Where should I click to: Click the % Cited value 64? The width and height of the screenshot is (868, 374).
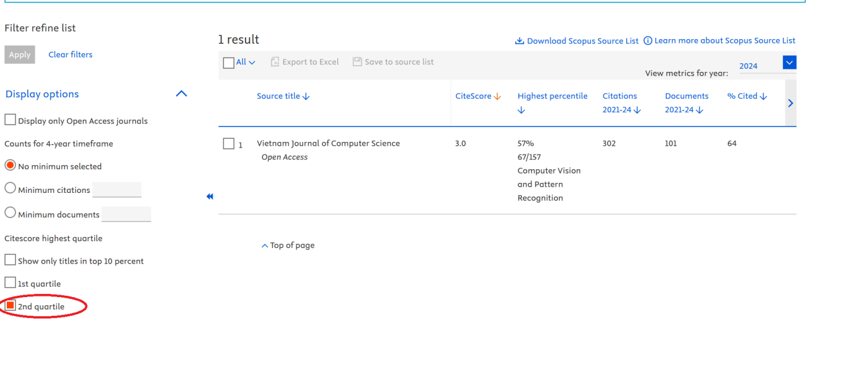pos(732,143)
